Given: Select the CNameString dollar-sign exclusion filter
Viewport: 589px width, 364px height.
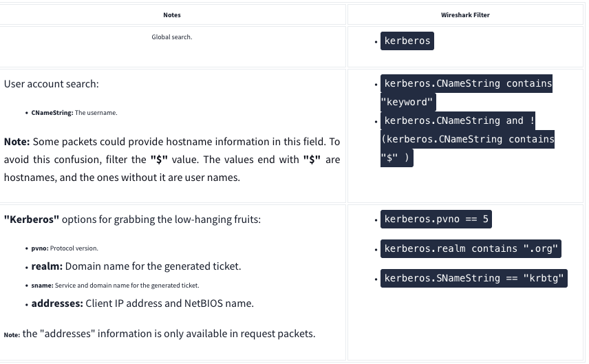Looking at the screenshot, I should 468,139.
